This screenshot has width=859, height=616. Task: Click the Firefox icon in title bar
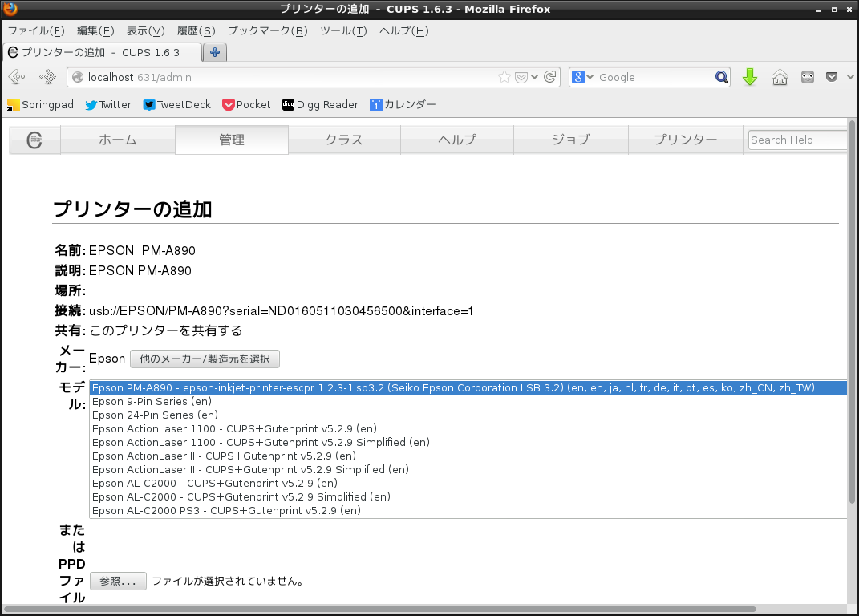point(10,9)
